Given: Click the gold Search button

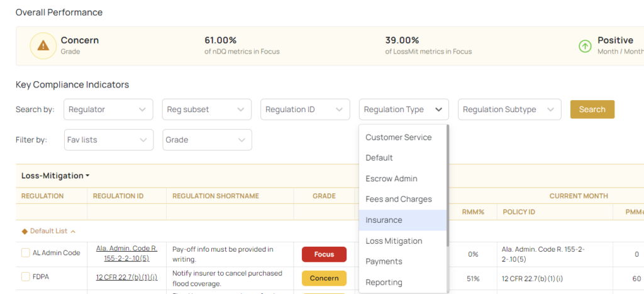Looking at the screenshot, I should [592, 110].
